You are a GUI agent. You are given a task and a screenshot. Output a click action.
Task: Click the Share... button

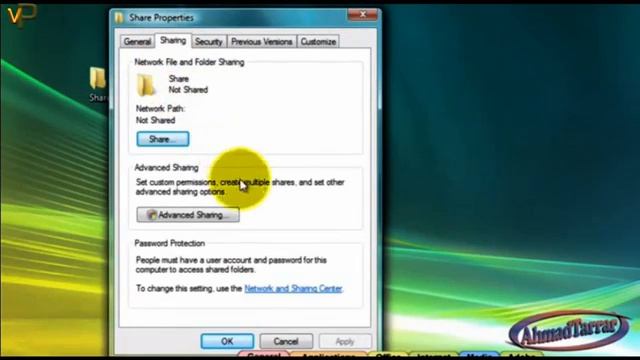click(163, 139)
